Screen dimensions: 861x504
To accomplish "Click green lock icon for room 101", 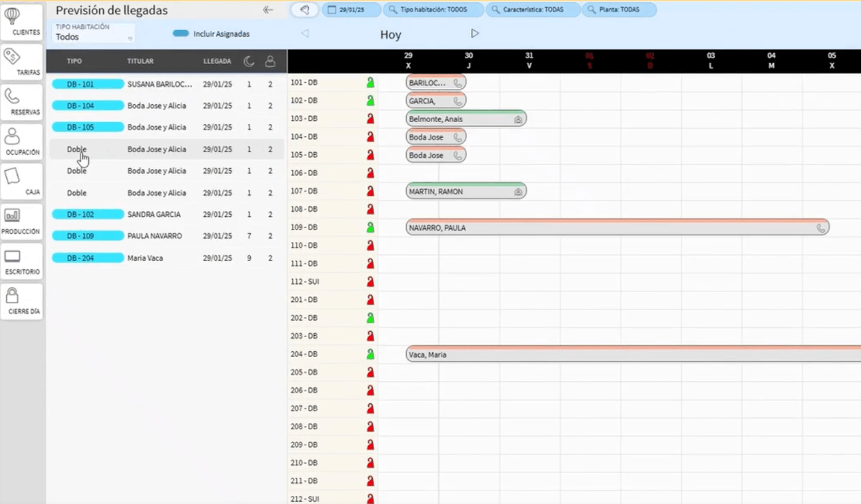I will [370, 82].
